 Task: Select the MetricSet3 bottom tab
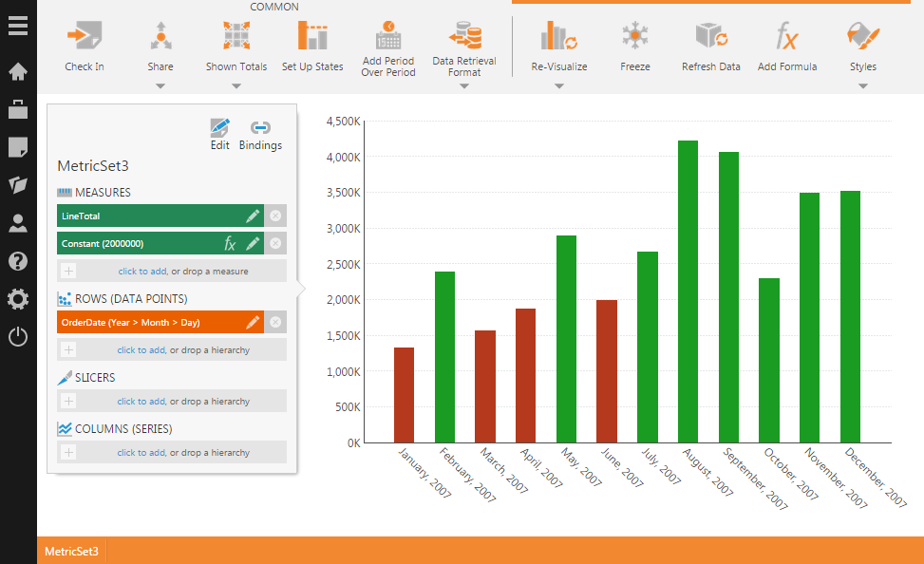click(71, 551)
